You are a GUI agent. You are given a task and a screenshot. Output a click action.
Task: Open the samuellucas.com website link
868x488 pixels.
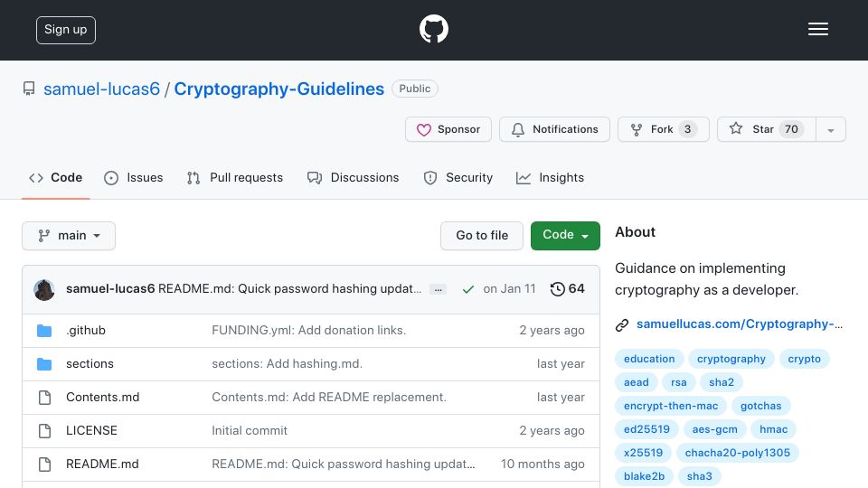[x=740, y=324]
